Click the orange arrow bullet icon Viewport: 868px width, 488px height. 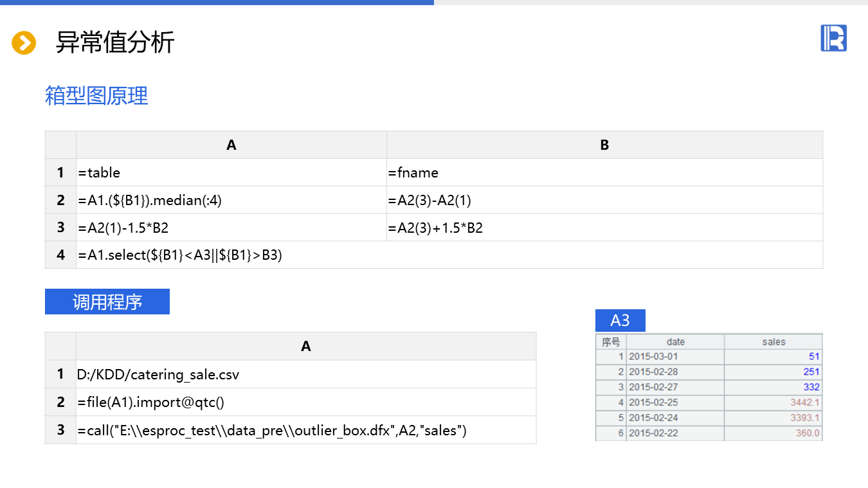click(x=24, y=43)
